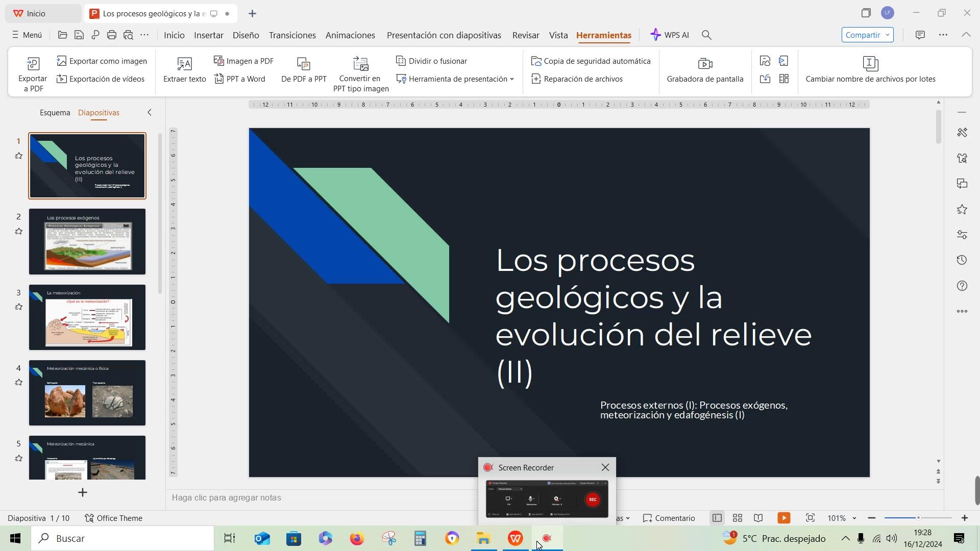Open WPS AI assistant
980x551 pixels.
coord(670,35)
